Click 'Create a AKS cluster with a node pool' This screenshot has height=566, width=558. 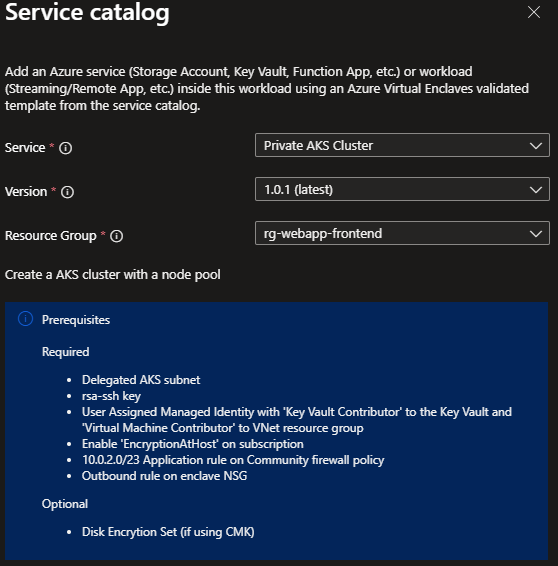click(x=113, y=275)
